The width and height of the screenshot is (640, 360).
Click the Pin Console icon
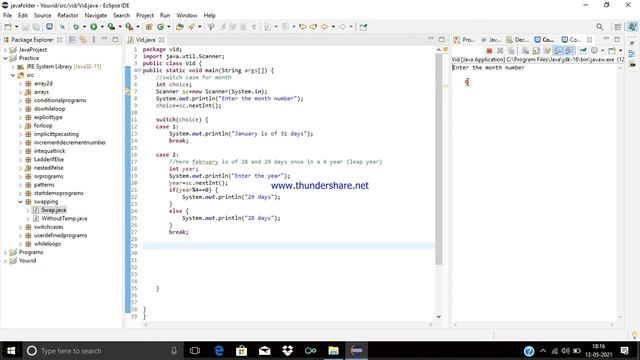pyautogui.click(x=583, y=51)
